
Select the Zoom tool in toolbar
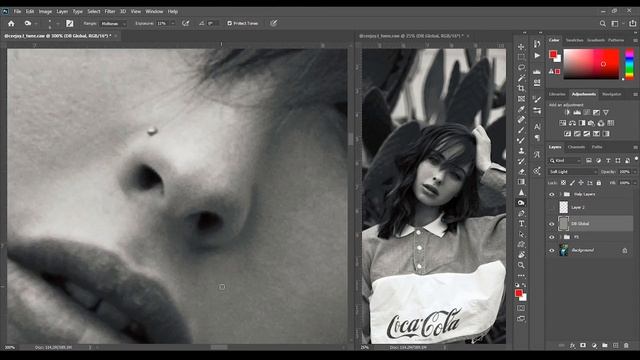point(521,265)
